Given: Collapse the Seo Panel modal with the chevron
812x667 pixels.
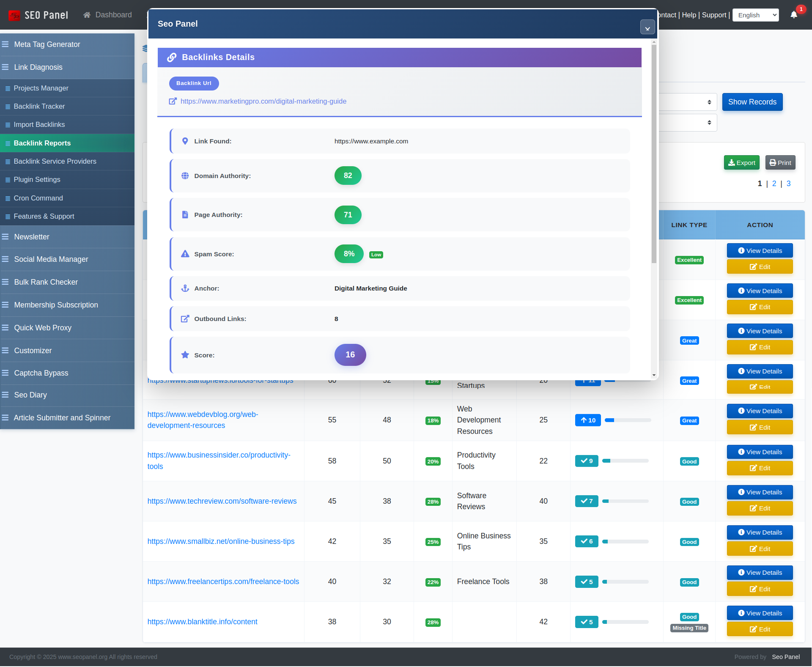Looking at the screenshot, I should (x=647, y=27).
